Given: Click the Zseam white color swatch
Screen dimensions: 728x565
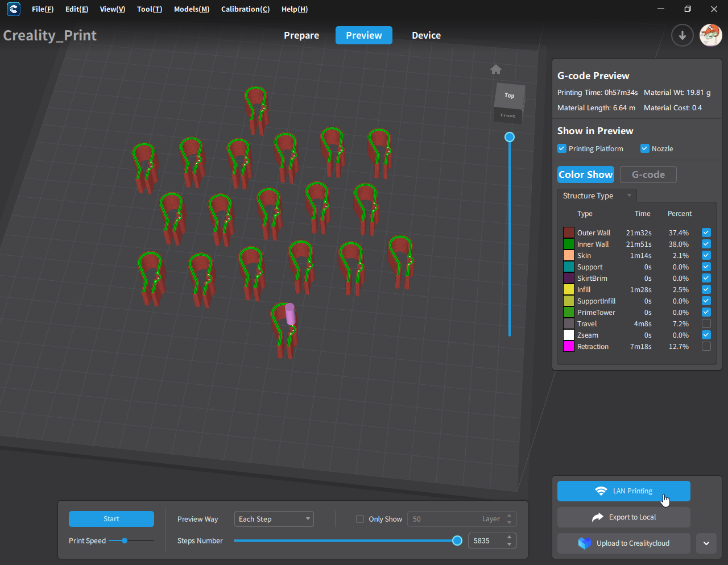Looking at the screenshot, I should coord(569,335).
